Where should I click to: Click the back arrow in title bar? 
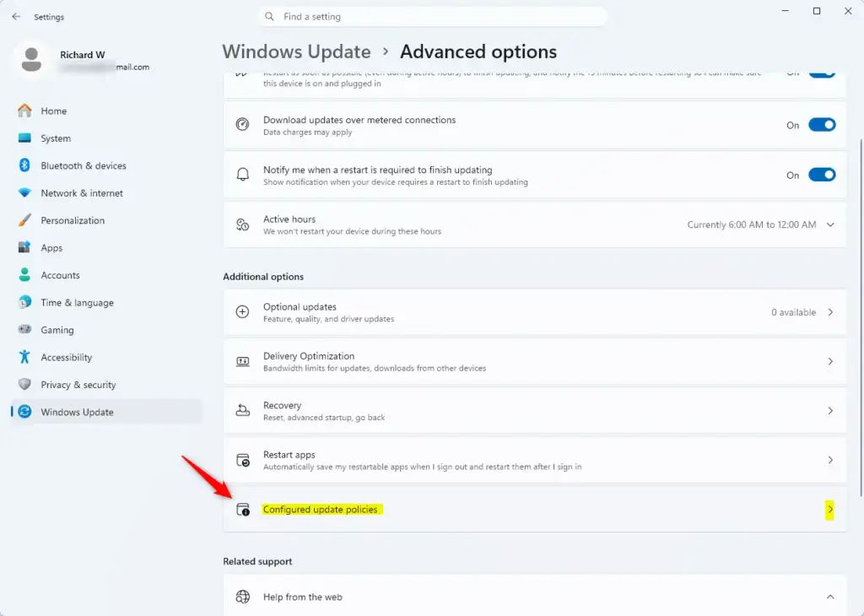16,17
